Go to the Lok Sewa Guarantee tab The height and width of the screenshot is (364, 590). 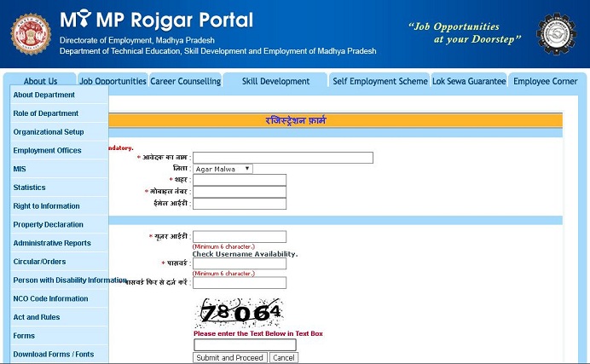(469, 82)
